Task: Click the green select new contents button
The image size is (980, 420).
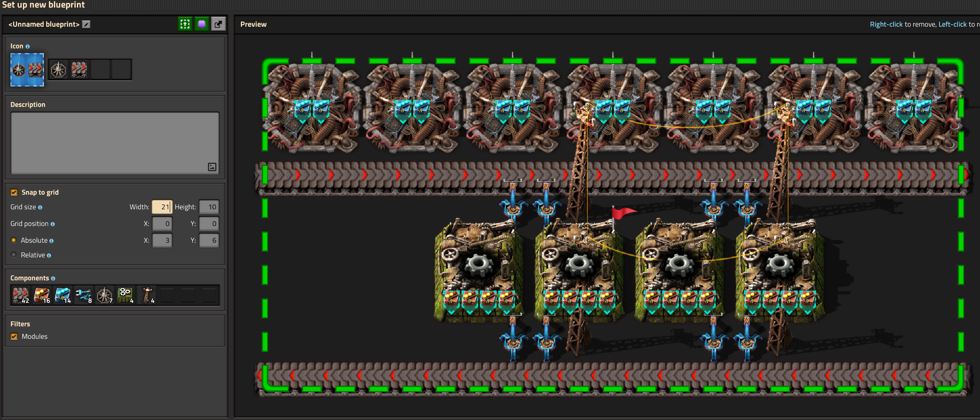Action: pyautogui.click(x=185, y=24)
